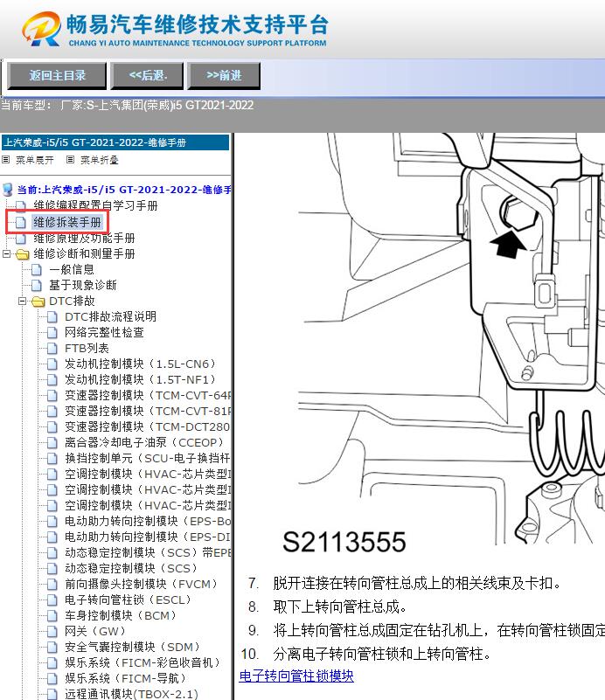Click the folder icon of DTC排故
Viewport: 605px width, 700px height.
pos(38,301)
